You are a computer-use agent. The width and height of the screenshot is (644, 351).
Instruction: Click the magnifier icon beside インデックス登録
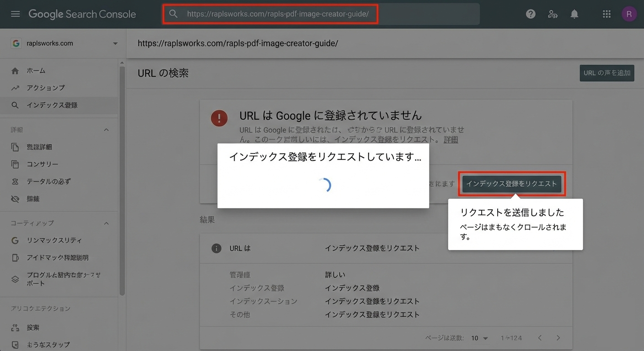(x=15, y=105)
